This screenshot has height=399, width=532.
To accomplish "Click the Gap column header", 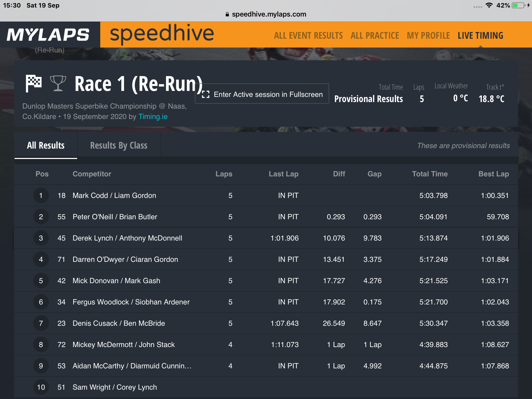I will coord(374,174).
